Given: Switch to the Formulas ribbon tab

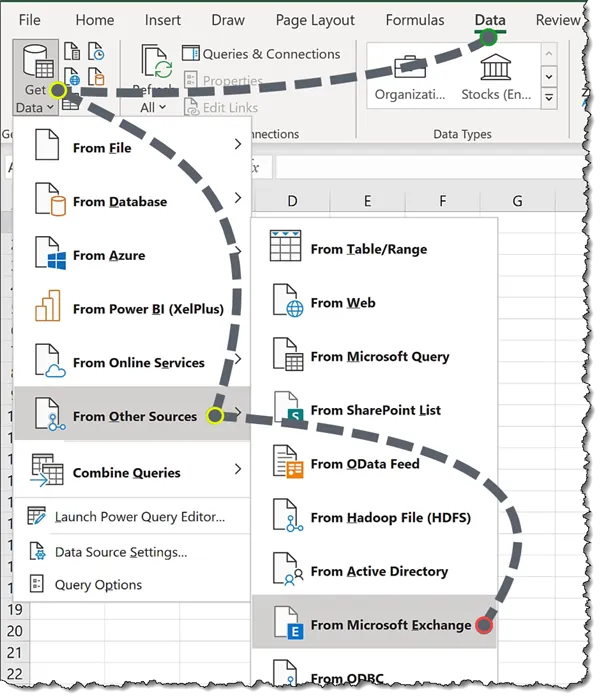Looking at the screenshot, I should [415, 20].
